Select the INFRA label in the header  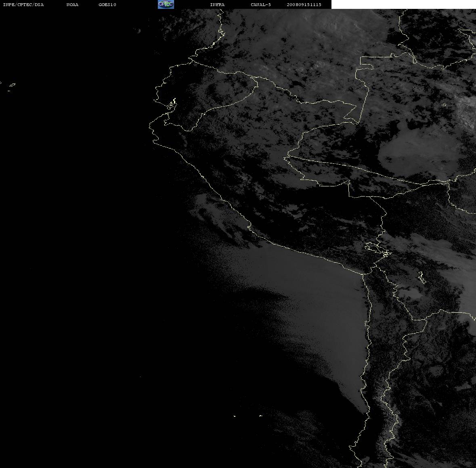click(217, 4)
